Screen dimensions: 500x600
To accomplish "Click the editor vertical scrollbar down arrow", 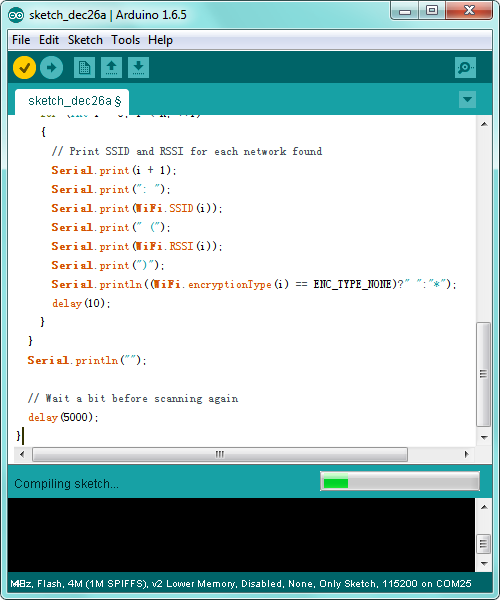I will point(484,437).
